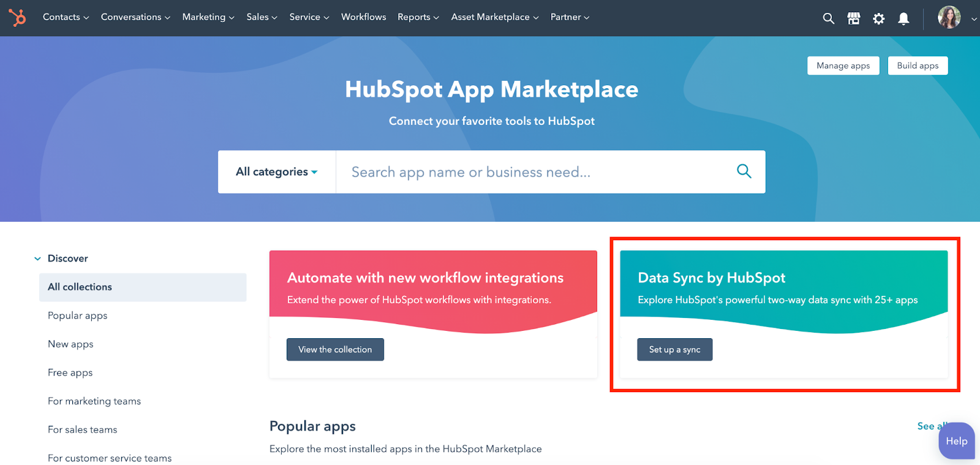
Task: Open the All categories dropdown
Action: tap(277, 172)
